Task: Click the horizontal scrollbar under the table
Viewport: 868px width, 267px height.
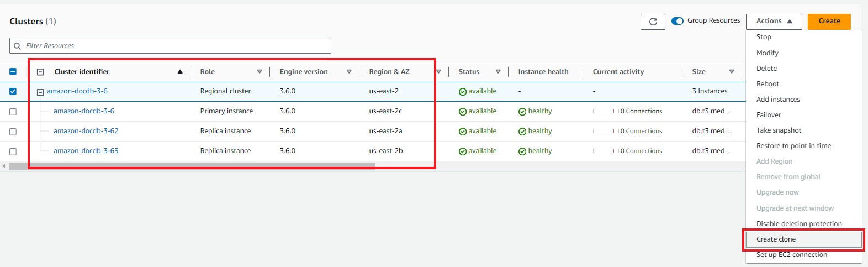Action: click(192, 165)
